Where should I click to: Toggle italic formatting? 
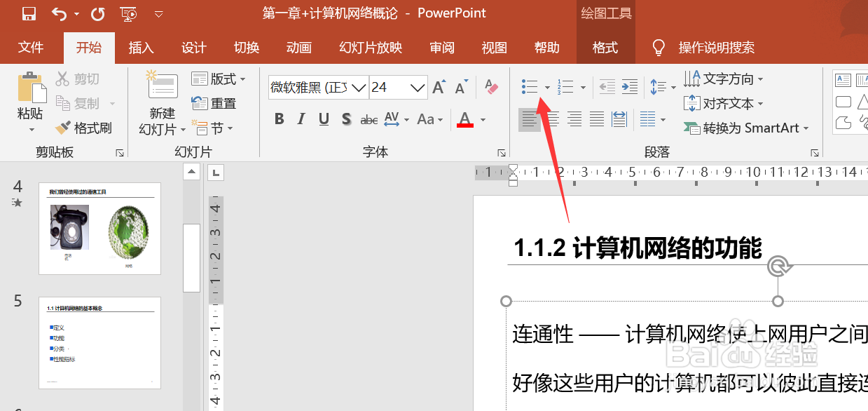pyautogui.click(x=301, y=119)
